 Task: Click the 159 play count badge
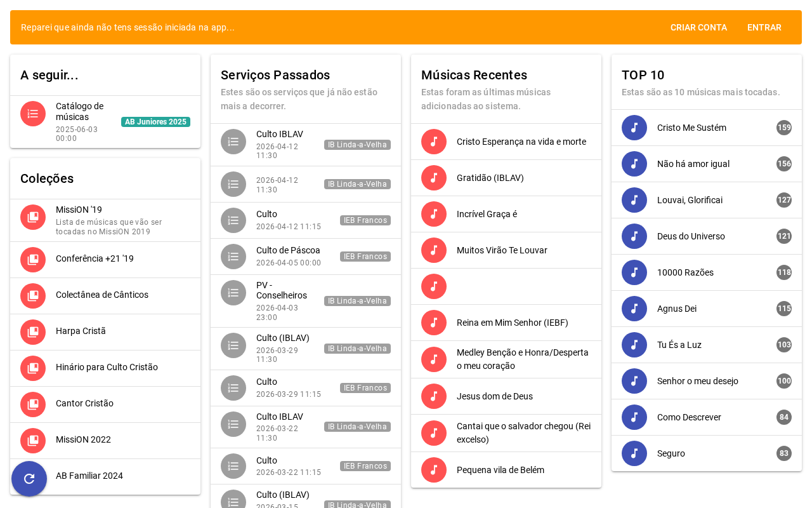click(784, 128)
